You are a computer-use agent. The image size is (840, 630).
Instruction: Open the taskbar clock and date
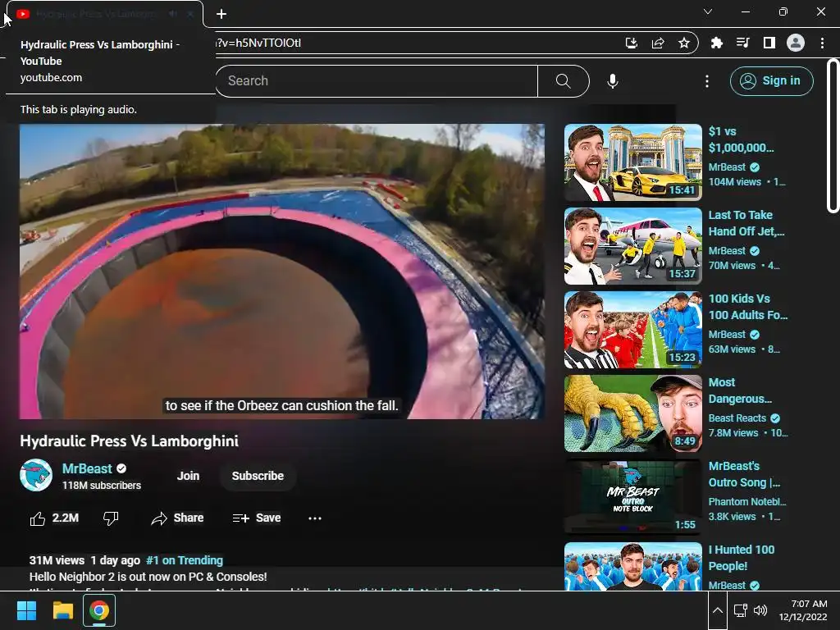803,610
